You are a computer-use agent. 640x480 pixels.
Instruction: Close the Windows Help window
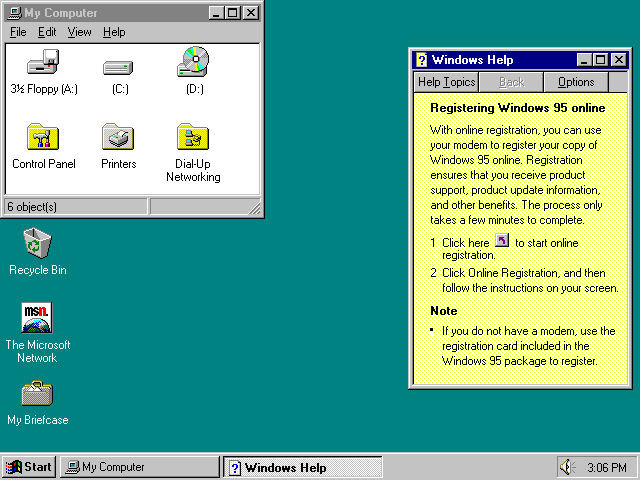619,60
